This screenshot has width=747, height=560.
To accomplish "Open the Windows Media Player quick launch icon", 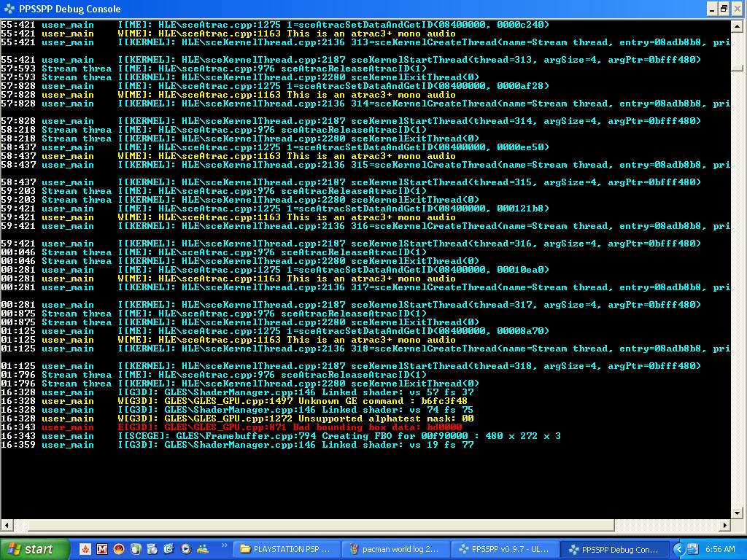I will (x=185, y=549).
